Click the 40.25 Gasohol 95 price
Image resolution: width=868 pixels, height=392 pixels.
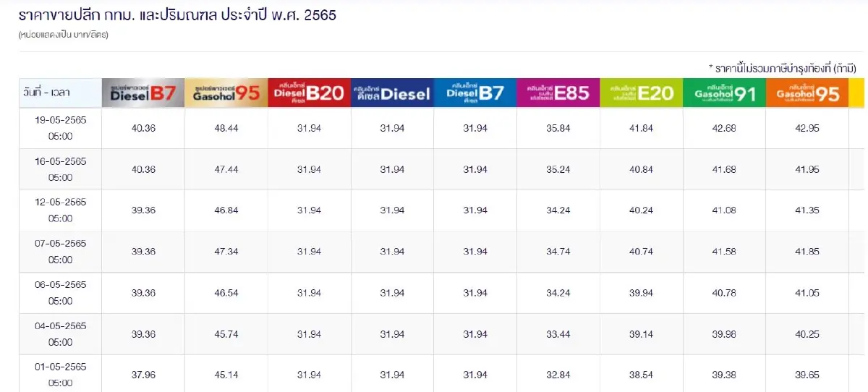coord(807,334)
